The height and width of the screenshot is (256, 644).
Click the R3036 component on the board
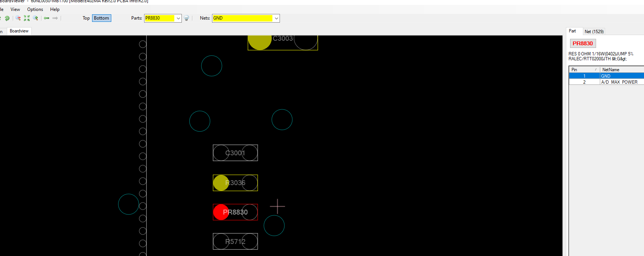[x=235, y=183]
